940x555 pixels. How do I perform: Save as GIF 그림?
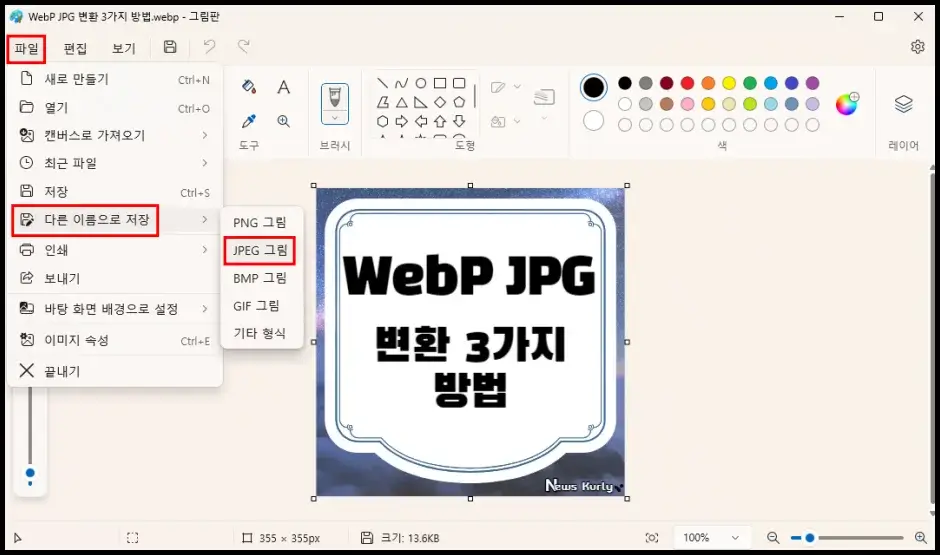point(260,306)
